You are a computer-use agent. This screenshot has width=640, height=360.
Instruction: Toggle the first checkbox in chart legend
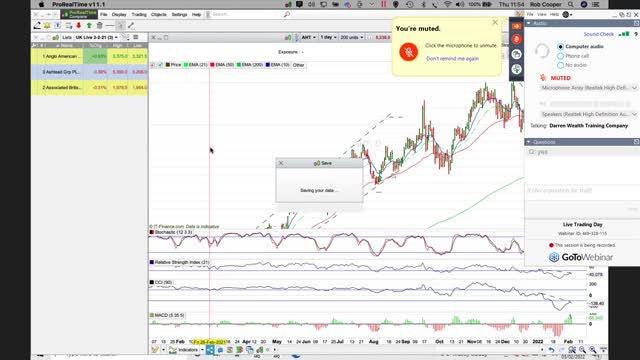point(152,65)
